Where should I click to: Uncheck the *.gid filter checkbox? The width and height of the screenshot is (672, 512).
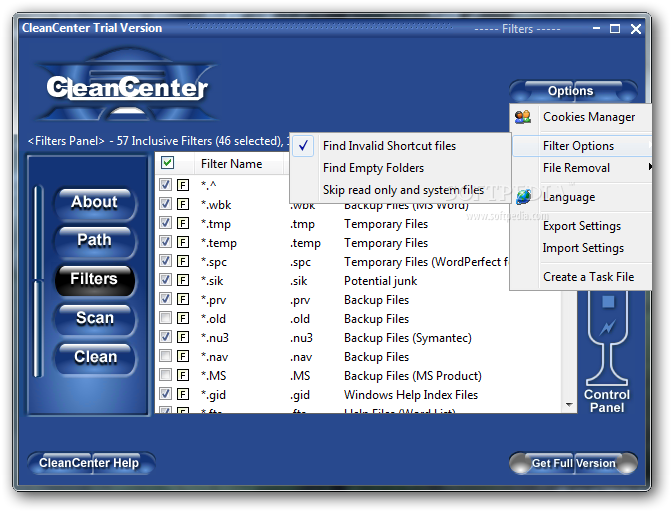[165, 394]
